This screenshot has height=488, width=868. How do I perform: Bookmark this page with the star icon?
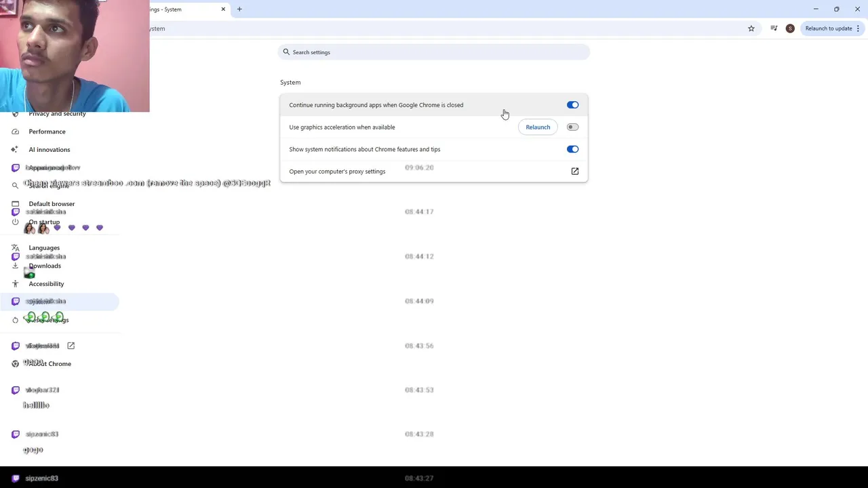click(x=751, y=28)
